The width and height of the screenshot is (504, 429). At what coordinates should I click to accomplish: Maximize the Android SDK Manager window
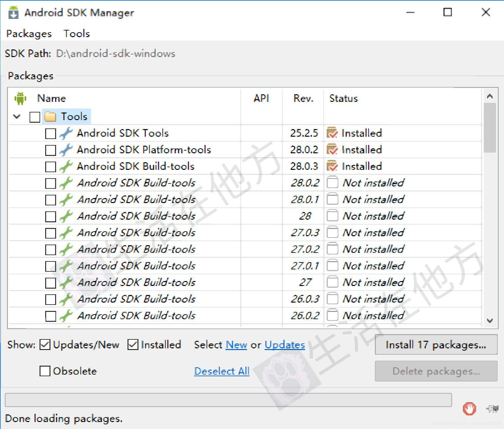click(448, 12)
